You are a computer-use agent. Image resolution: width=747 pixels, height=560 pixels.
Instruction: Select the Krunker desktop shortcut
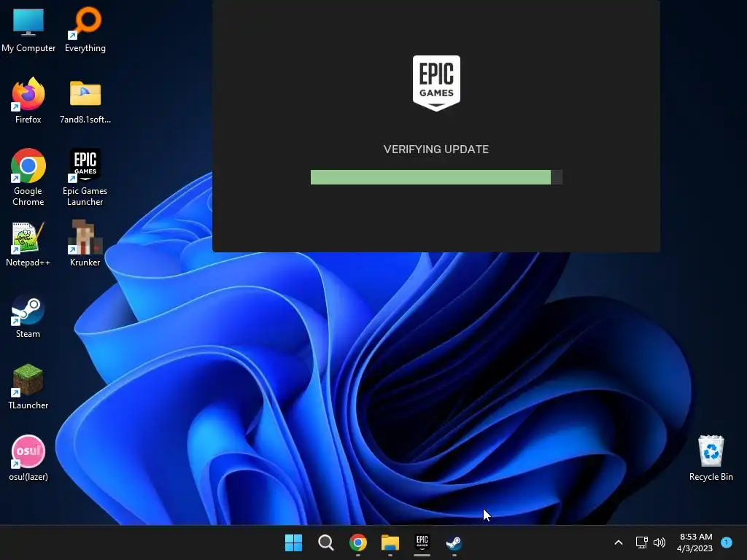click(x=85, y=244)
